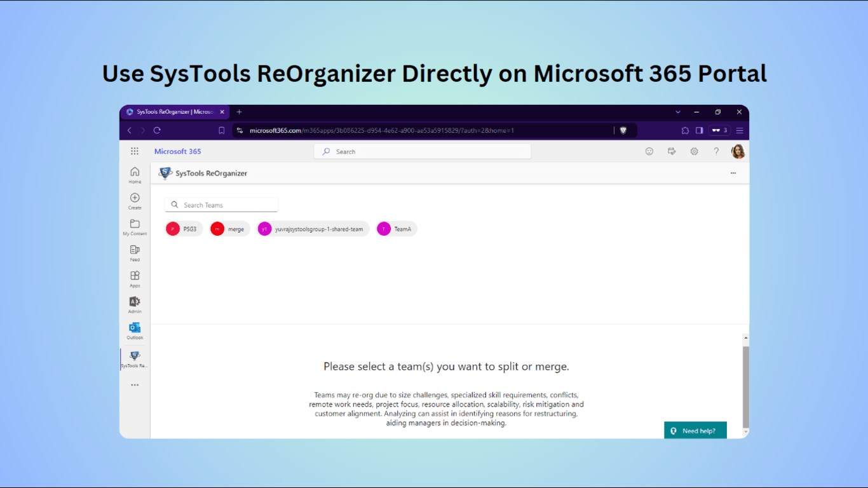Viewport: 868px width, 488px height.
Task: Select the PSG3 team chip
Action: 184,229
